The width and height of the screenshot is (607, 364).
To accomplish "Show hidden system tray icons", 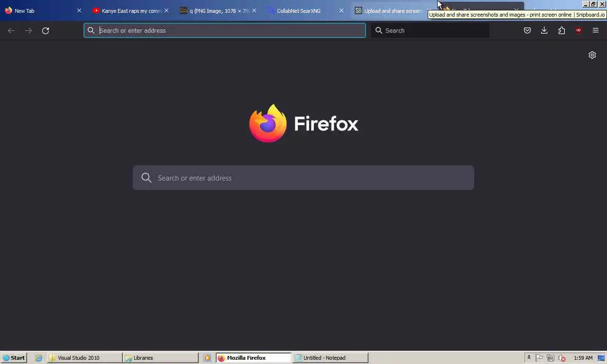I will (x=529, y=358).
